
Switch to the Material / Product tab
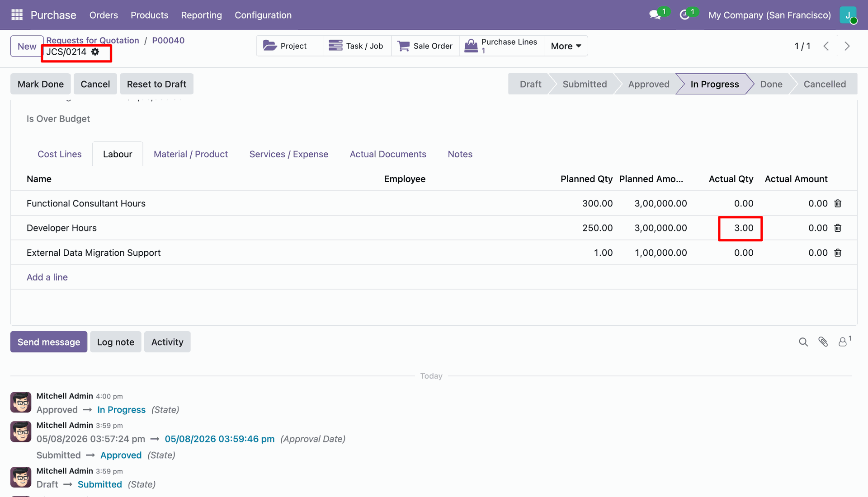(x=191, y=154)
